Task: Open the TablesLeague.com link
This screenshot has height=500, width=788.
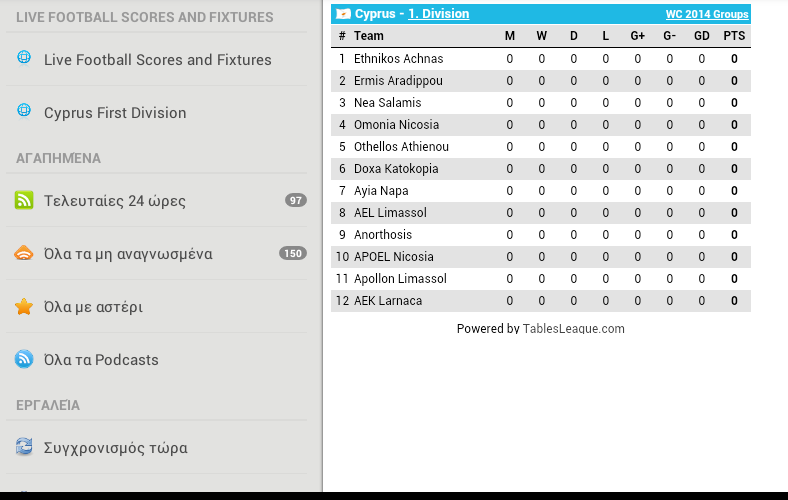Action: click(x=573, y=328)
